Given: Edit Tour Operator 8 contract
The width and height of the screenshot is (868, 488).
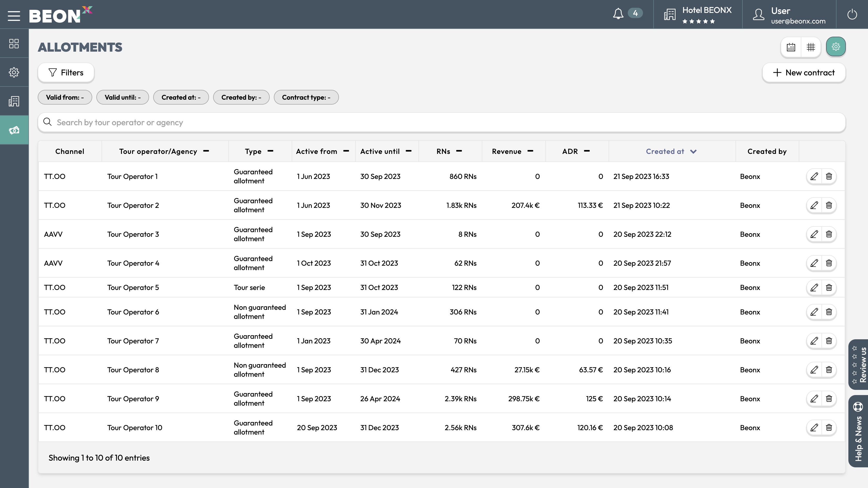Looking at the screenshot, I should 814,370.
